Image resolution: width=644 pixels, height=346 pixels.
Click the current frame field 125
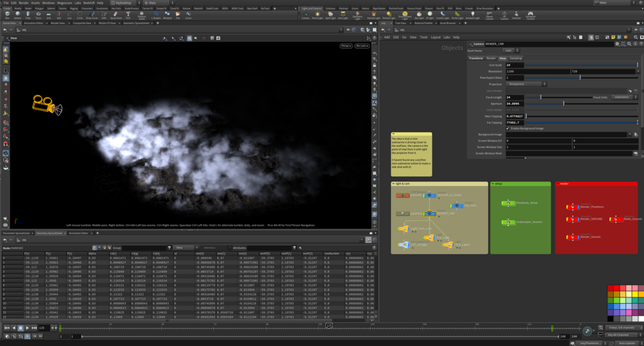click(44, 328)
